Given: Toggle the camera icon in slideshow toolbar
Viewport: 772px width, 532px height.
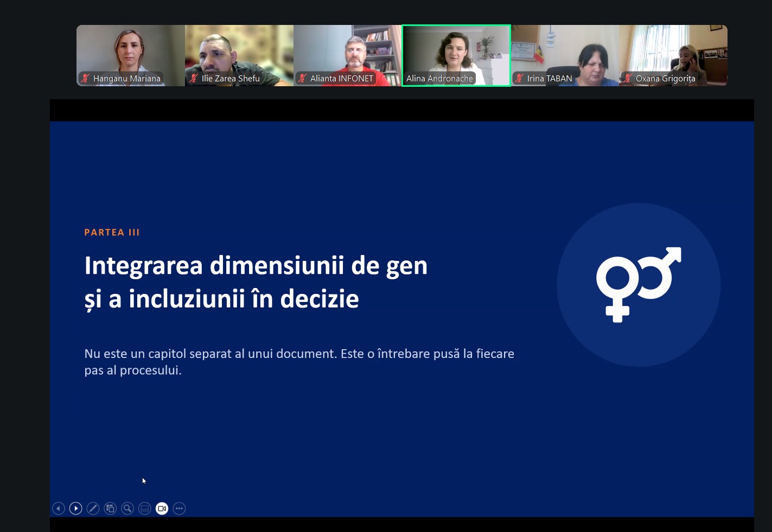Looking at the screenshot, I should pyautogui.click(x=162, y=508).
